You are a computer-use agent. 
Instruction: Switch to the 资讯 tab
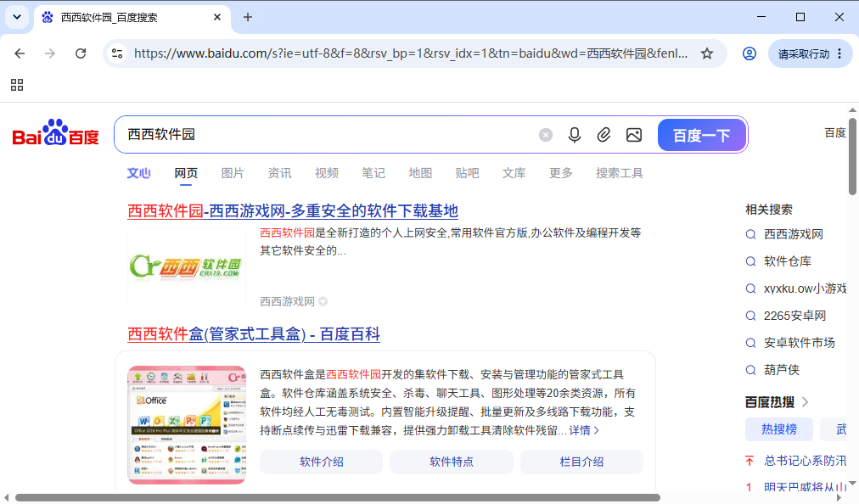point(279,173)
